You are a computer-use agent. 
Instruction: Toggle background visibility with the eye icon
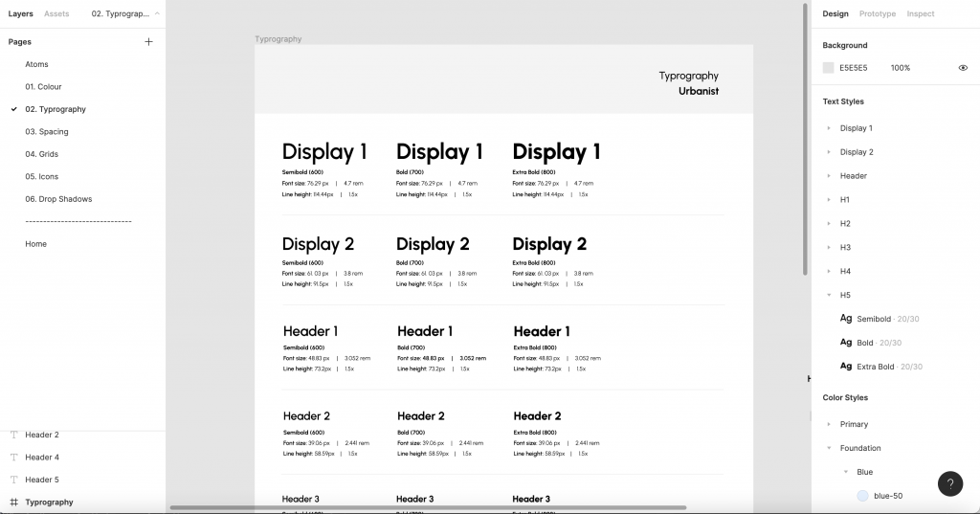coord(963,68)
